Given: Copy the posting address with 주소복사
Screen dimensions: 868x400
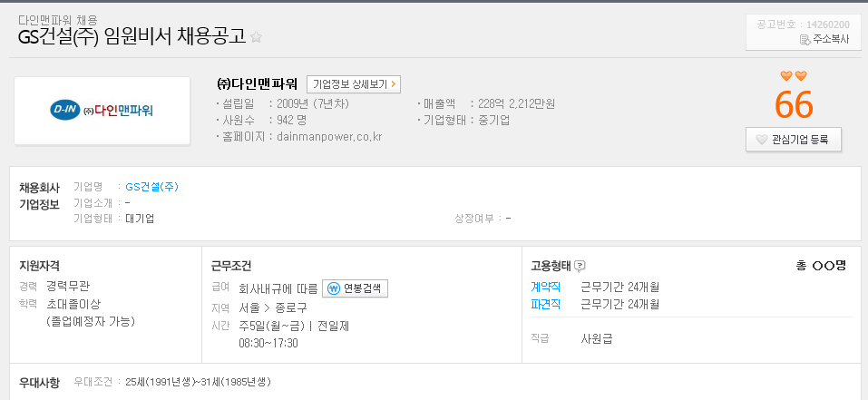Looking at the screenshot, I should [824, 39].
